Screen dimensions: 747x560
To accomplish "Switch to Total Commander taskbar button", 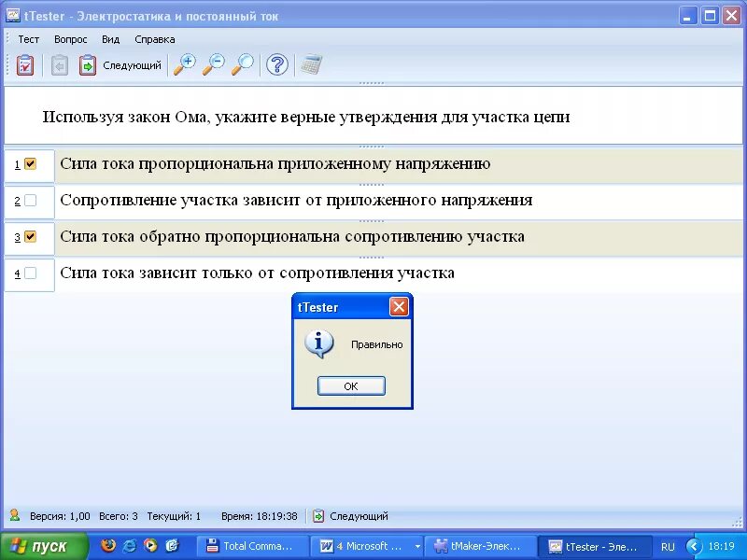I will (x=251, y=546).
